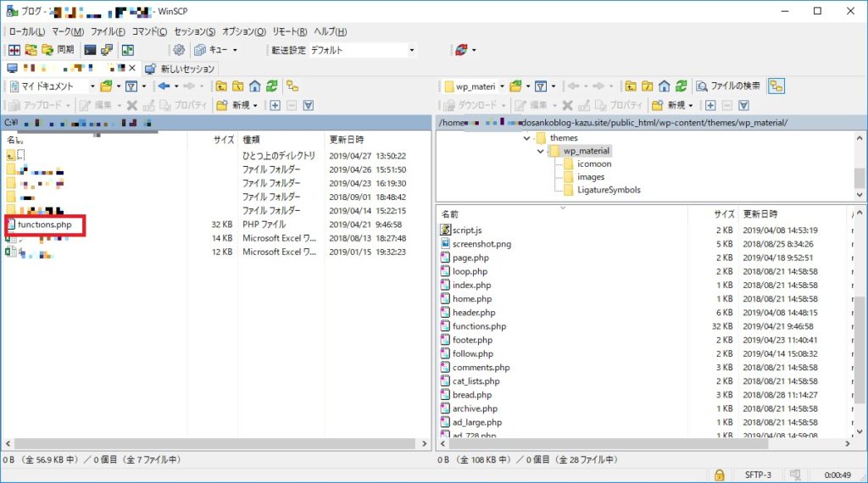The width and height of the screenshot is (868, 483).
Task: Go to parent directory in remote panel
Action: (631, 86)
